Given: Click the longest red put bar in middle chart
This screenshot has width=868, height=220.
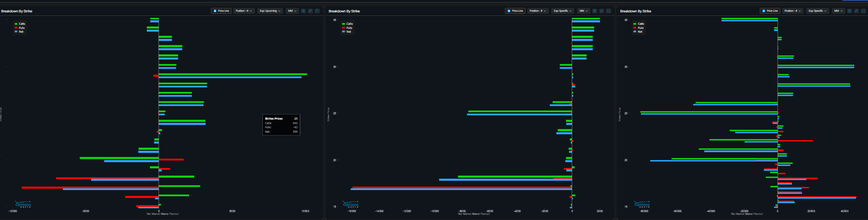Looking at the screenshot, I should click(x=462, y=187).
